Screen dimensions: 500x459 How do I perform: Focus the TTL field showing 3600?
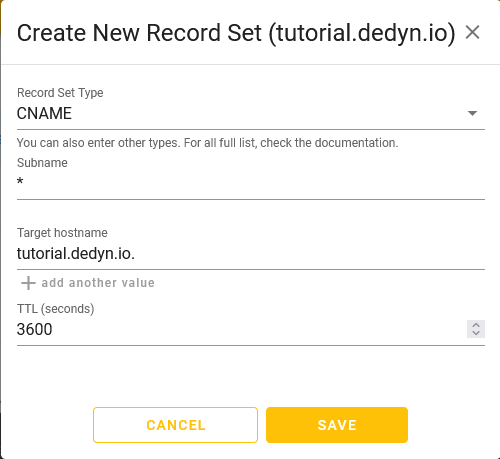tap(241, 329)
